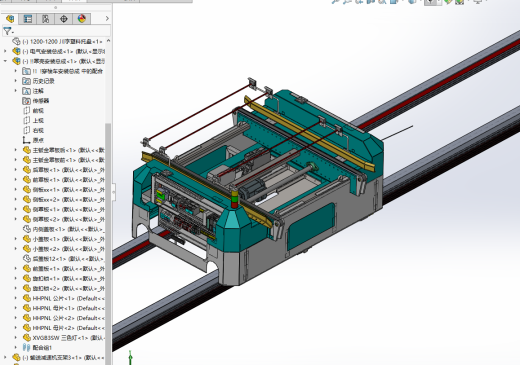Select the gray motor inside the shuttle model

click(x=253, y=190)
